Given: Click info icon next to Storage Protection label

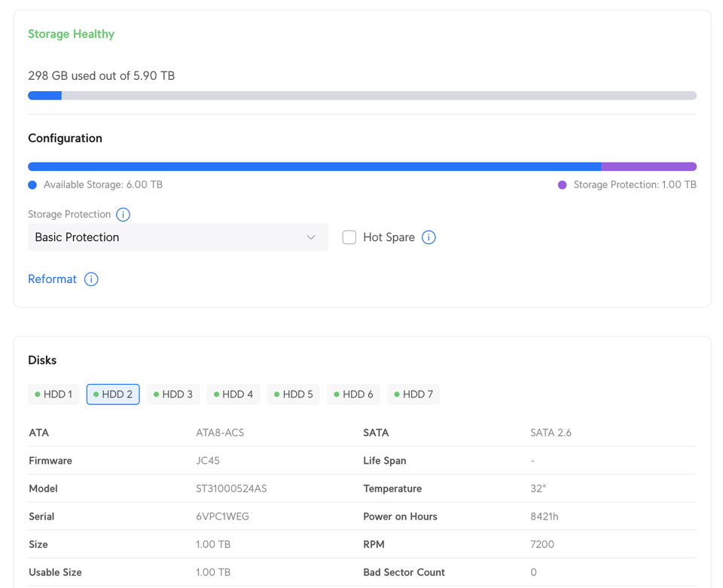Looking at the screenshot, I should point(124,215).
